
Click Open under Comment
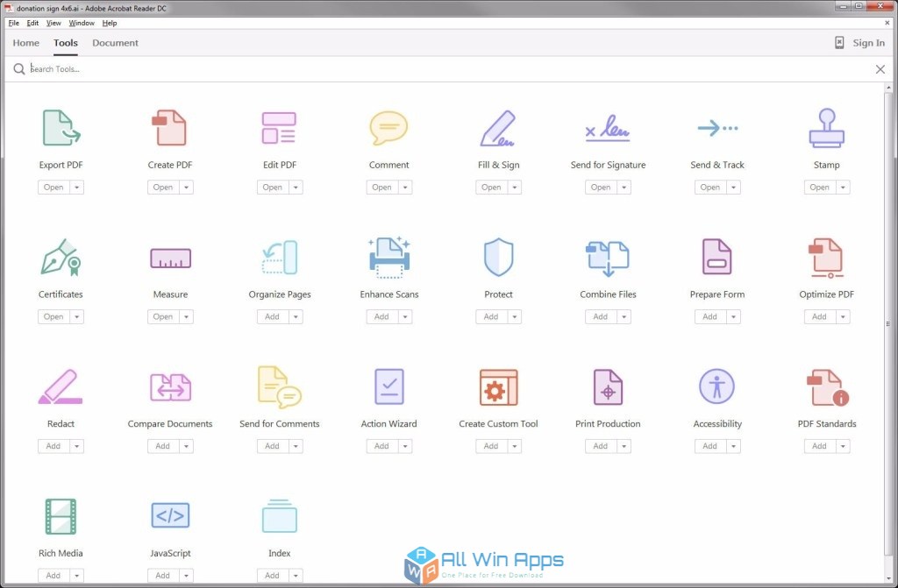pos(382,188)
